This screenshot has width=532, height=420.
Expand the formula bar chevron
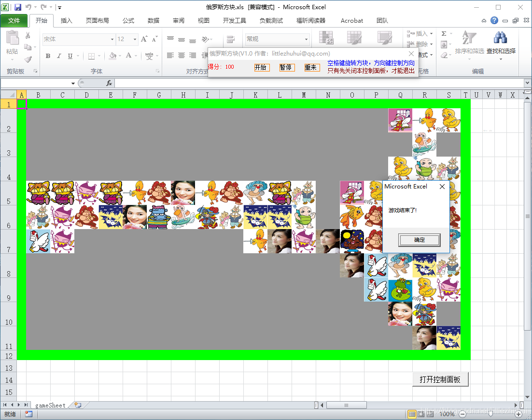(527, 83)
